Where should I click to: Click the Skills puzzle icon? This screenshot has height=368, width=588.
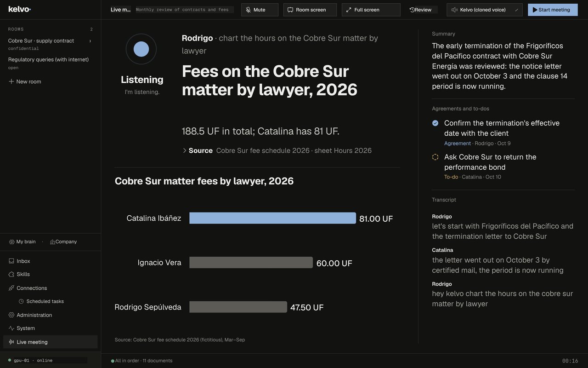[11, 274]
